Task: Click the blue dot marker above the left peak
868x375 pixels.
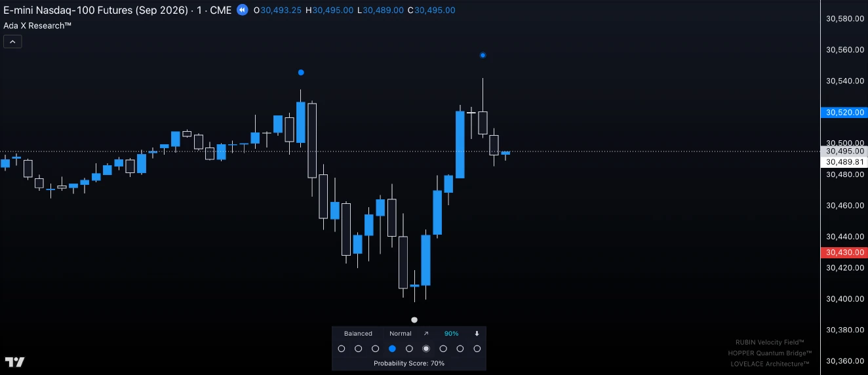Action: point(301,72)
